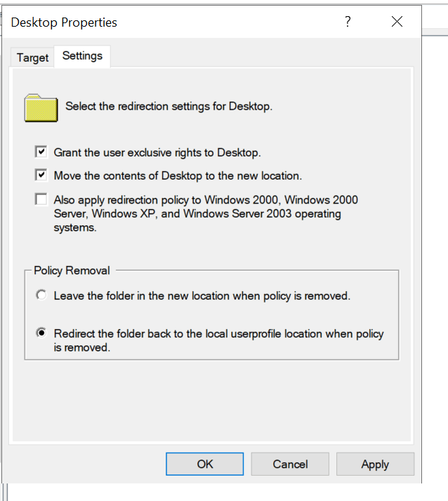Confirm with the OK button
Viewport: 448px width, 501px height.
click(x=204, y=464)
